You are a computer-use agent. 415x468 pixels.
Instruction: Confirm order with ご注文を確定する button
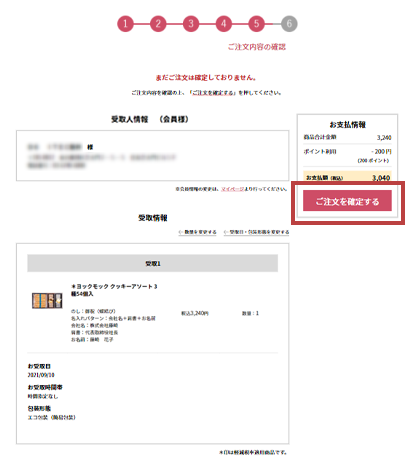347,201
